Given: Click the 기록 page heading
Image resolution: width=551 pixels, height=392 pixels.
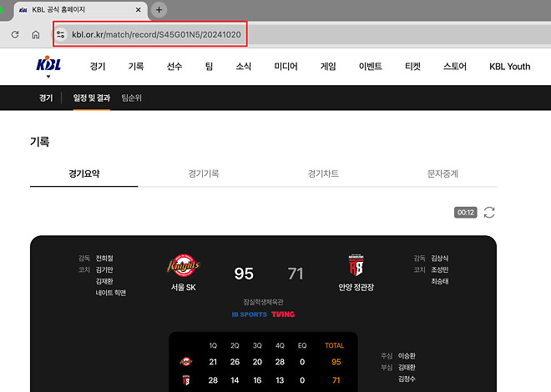Looking at the screenshot, I should tap(40, 142).
